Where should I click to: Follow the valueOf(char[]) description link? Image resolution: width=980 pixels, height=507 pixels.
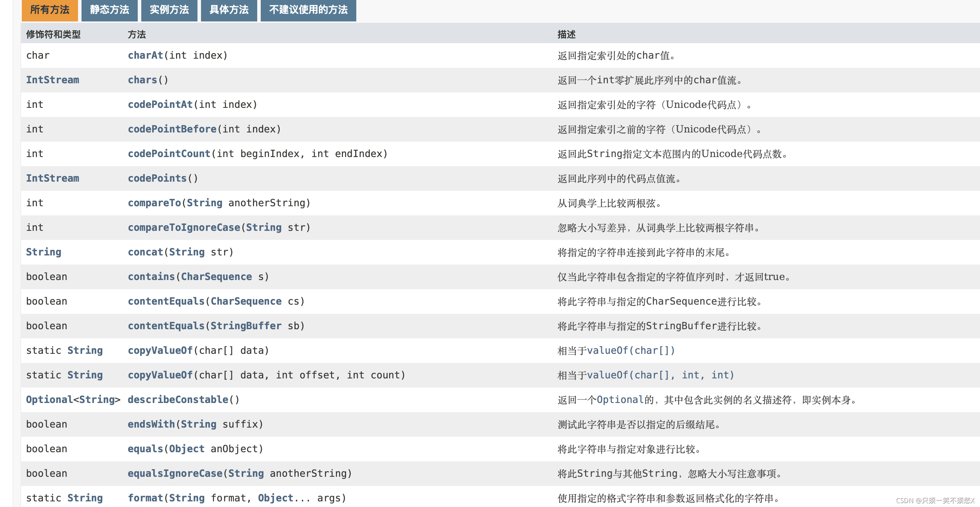point(631,351)
